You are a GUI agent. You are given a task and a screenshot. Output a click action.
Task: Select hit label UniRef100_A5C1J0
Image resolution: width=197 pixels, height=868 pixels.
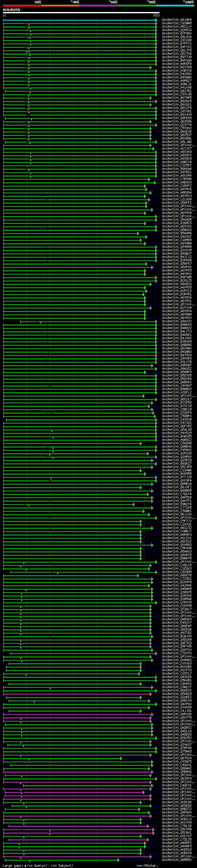click(177, 26)
